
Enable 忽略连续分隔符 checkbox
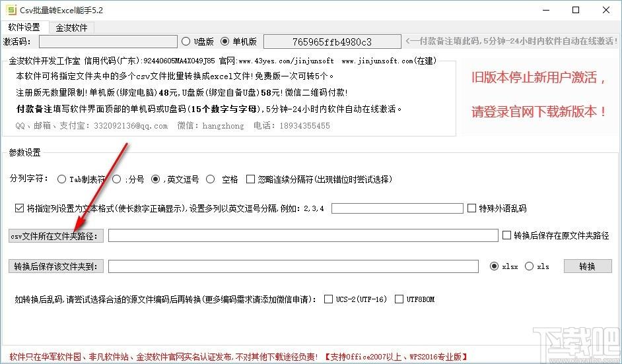coord(250,179)
